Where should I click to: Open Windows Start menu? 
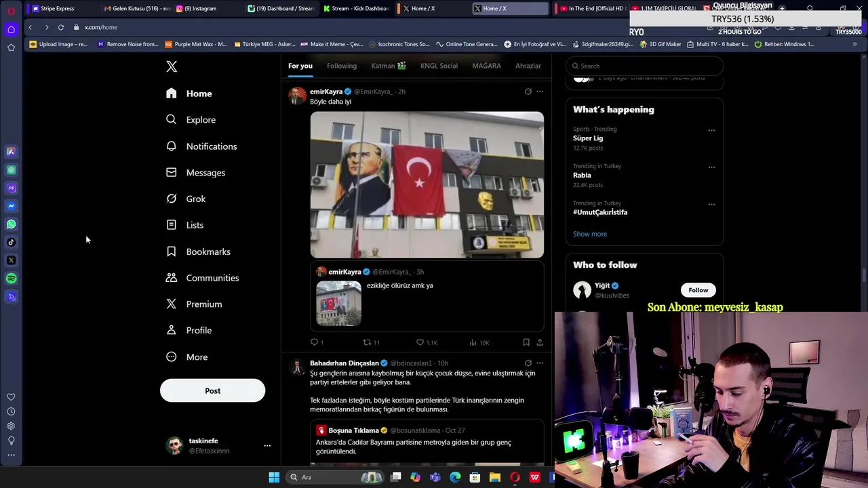pyautogui.click(x=274, y=477)
